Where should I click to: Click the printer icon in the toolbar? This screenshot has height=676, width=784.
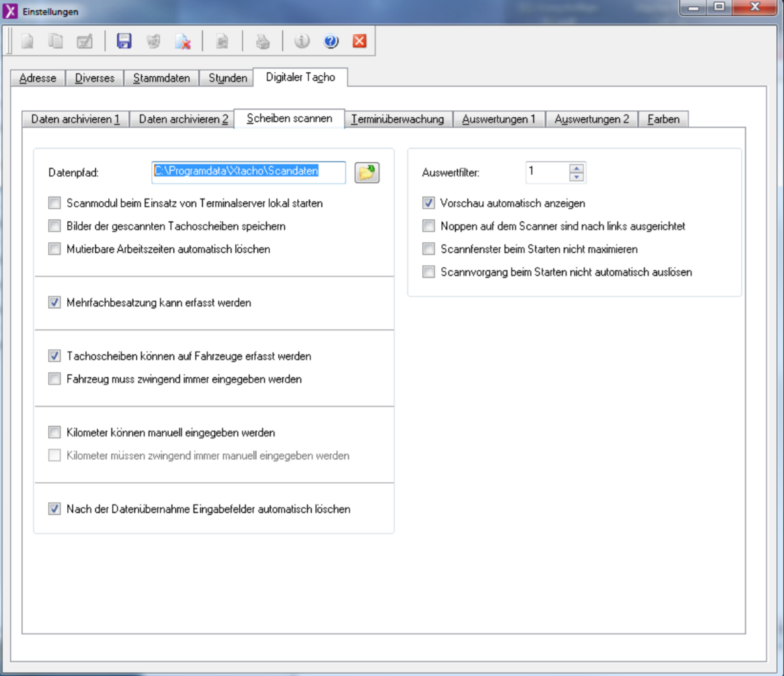click(x=263, y=42)
